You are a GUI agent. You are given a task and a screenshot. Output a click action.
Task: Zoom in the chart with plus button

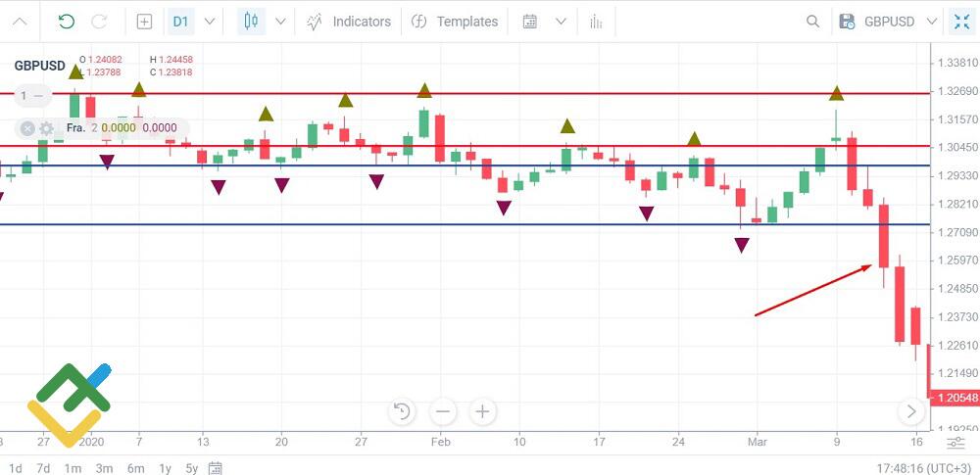tap(482, 412)
